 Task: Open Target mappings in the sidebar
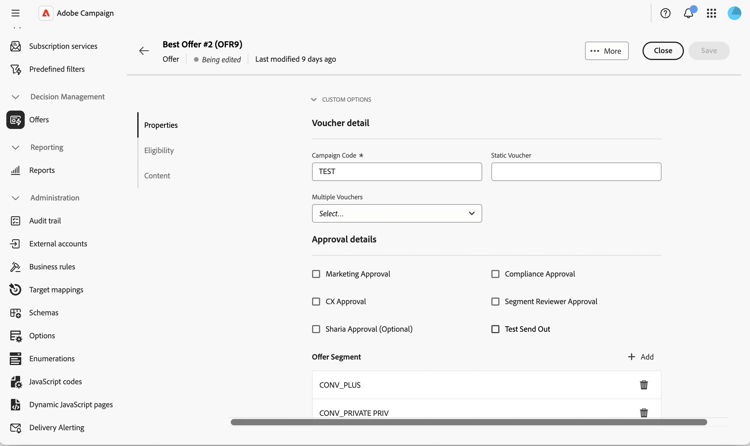coord(56,290)
